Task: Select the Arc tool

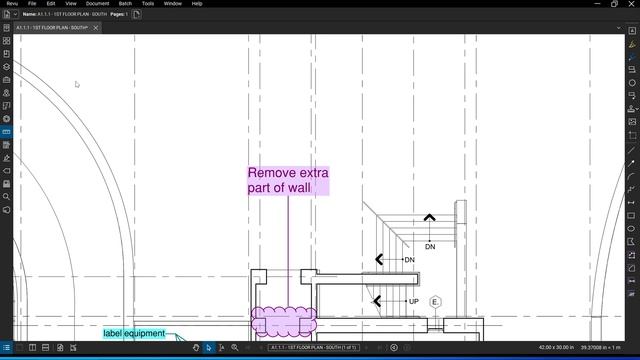Action: pos(632,176)
